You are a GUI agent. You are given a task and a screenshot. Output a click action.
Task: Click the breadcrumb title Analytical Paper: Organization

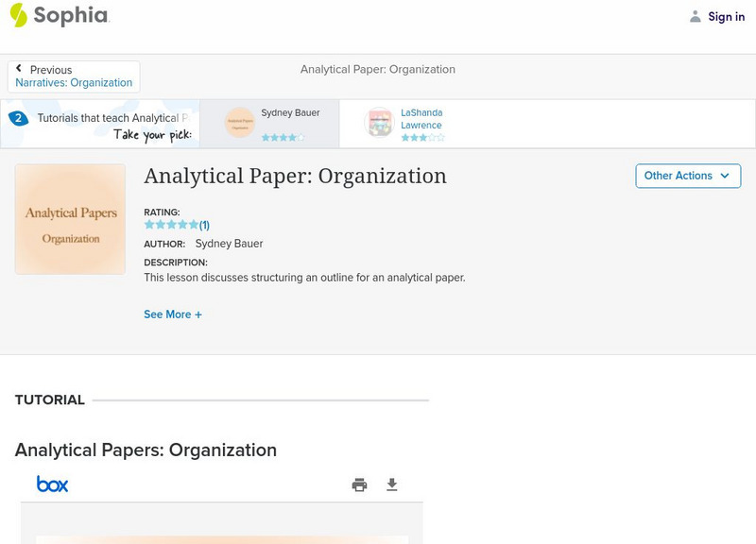point(377,69)
